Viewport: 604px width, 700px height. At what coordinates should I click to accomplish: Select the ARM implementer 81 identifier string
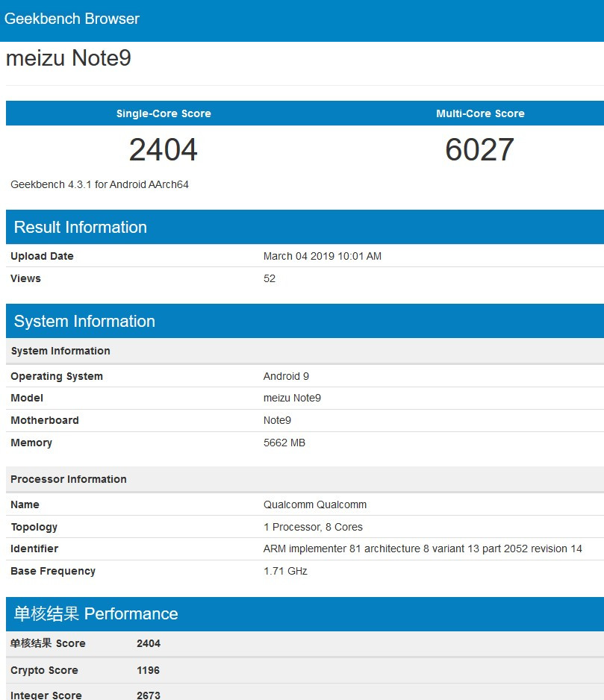(x=423, y=549)
